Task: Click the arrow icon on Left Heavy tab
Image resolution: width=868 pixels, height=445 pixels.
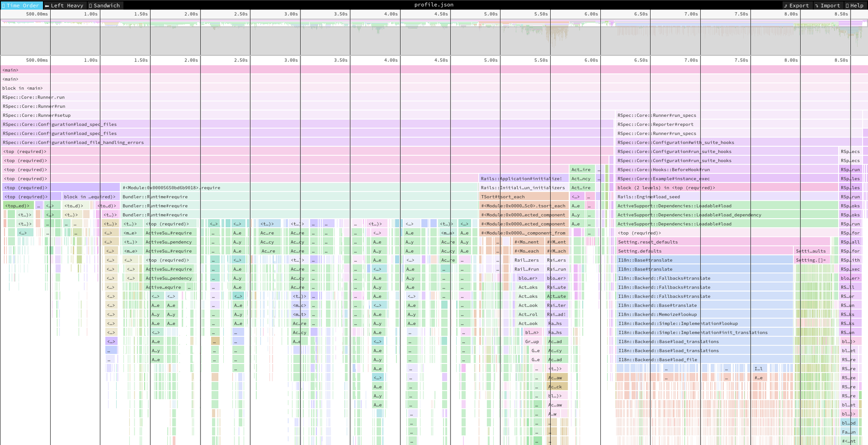Action: point(47,5)
